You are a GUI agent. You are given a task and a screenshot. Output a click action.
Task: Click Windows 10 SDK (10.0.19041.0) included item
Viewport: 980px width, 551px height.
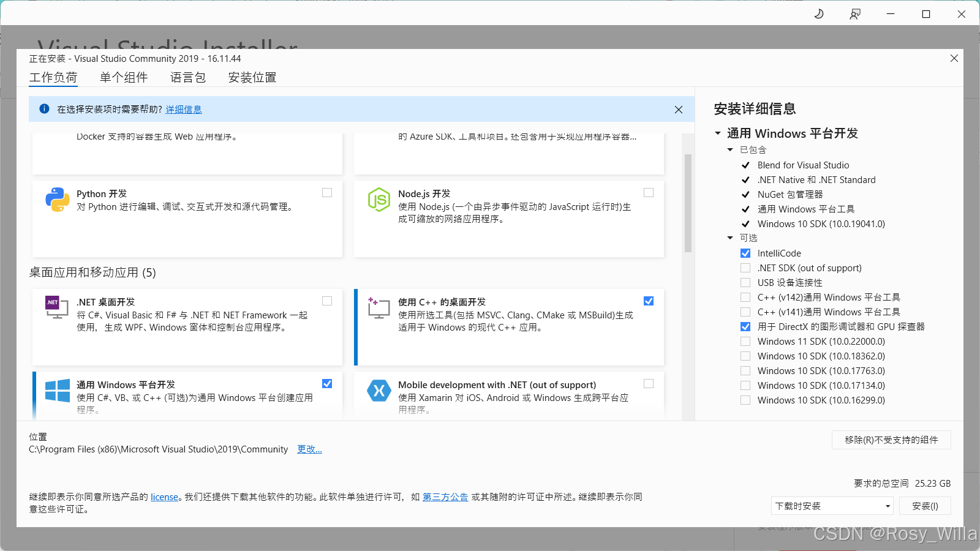tap(821, 224)
